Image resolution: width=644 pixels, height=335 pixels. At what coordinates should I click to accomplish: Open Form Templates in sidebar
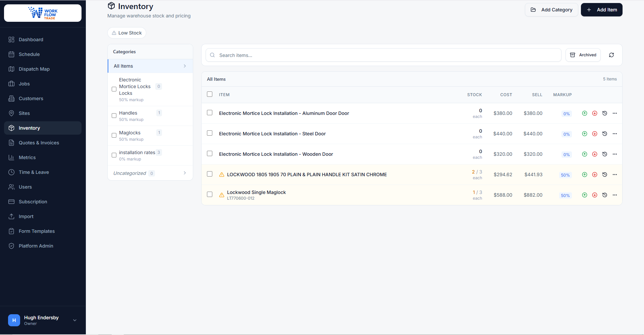pyautogui.click(x=43, y=231)
